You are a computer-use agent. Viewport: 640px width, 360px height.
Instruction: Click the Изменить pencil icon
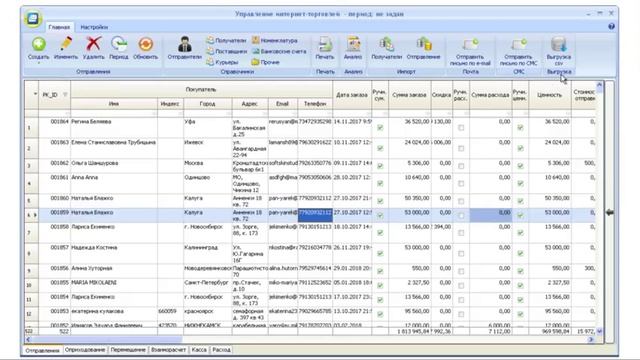pos(66,44)
